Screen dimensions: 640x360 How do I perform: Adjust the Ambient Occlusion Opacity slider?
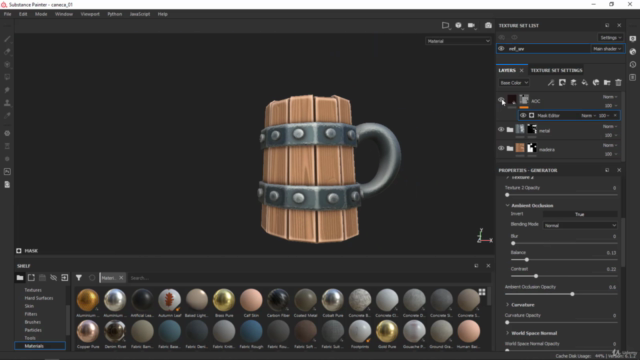point(561,294)
